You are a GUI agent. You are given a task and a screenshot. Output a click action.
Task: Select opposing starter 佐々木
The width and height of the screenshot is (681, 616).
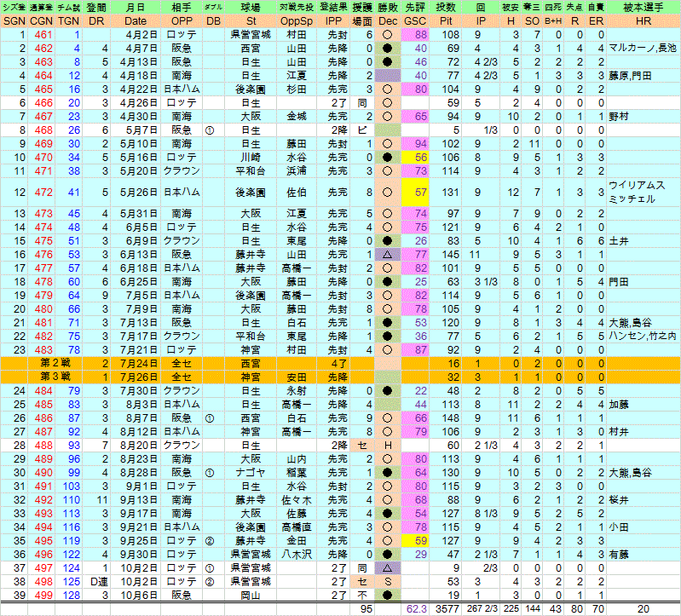pyautogui.click(x=297, y=499)
